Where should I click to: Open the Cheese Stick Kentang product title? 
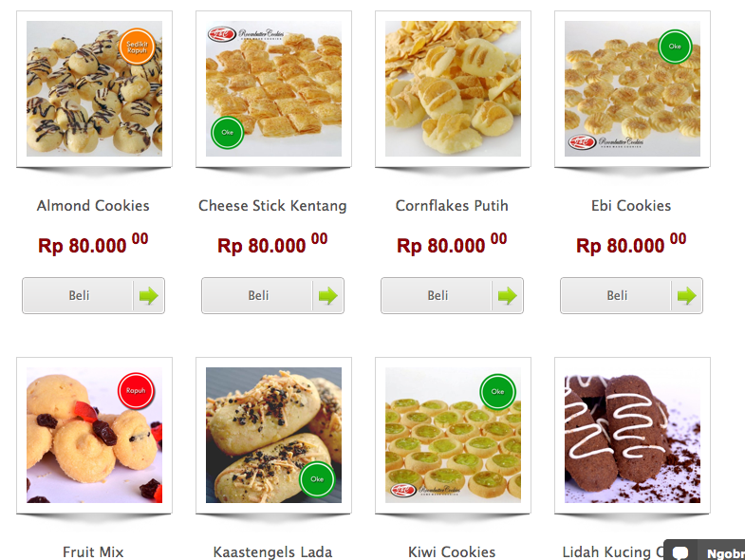coord(272,205)
